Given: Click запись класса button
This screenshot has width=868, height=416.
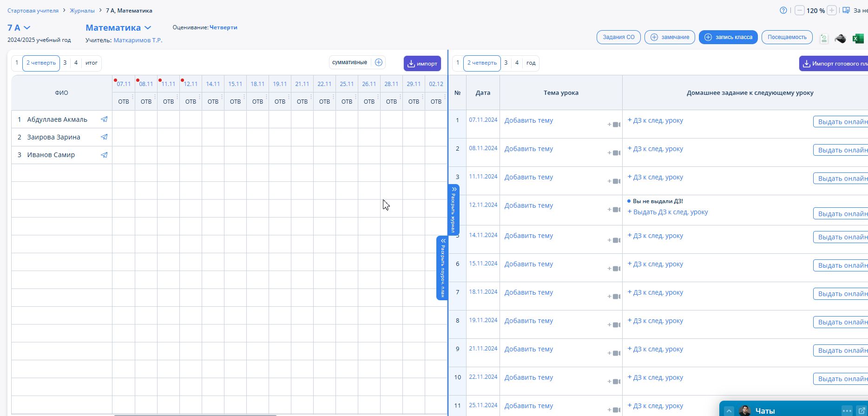Looking at the screenshot, I should click(x=728, y=37).
